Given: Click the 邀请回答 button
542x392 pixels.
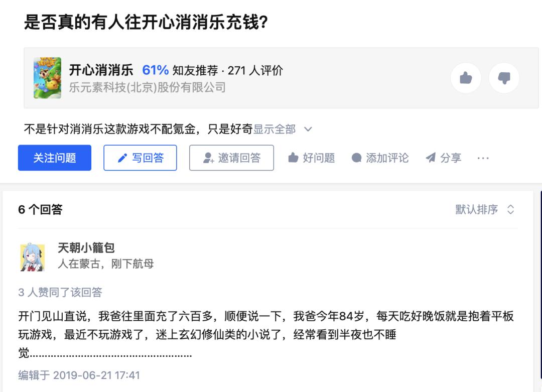Looking at the screenshot, I should 231,158.
